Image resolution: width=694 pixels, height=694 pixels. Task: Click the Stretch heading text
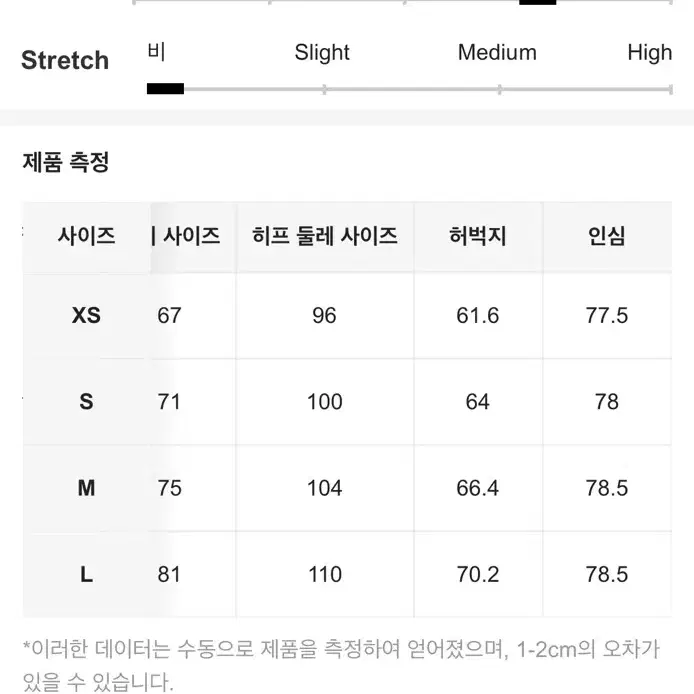(x=65, y=60)
